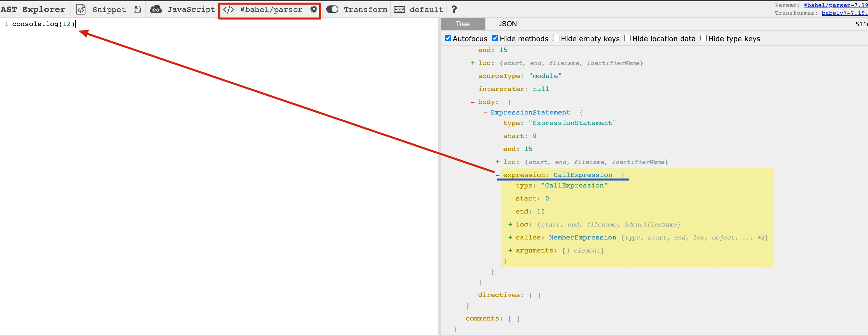Screen dimensions: 868x336
Task: Open the default keymap menu
Action: pos(426,9)
